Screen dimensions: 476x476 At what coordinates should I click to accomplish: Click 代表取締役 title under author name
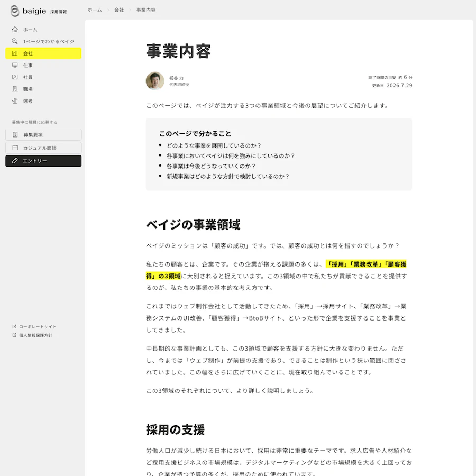coord(179,85)
